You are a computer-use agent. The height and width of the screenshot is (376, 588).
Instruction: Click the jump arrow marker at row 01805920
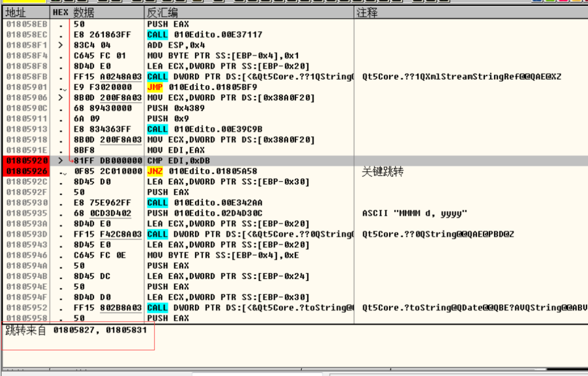coord(62,161)
